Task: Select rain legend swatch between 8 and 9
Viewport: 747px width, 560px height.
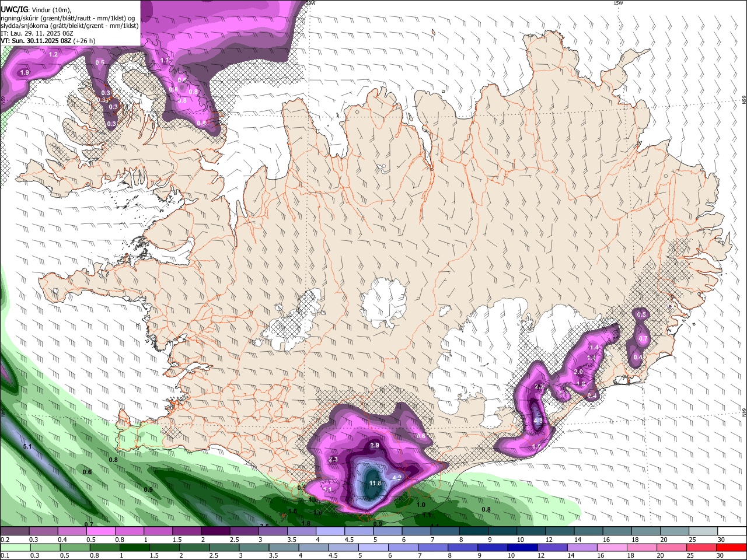Action: 463,547
